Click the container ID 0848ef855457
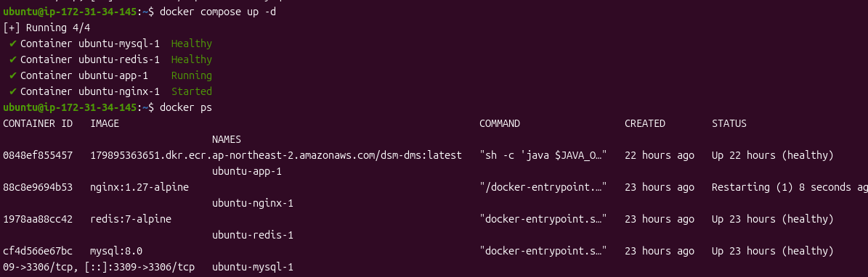Screen dimensions: 868x277 [x=38, y=156]
